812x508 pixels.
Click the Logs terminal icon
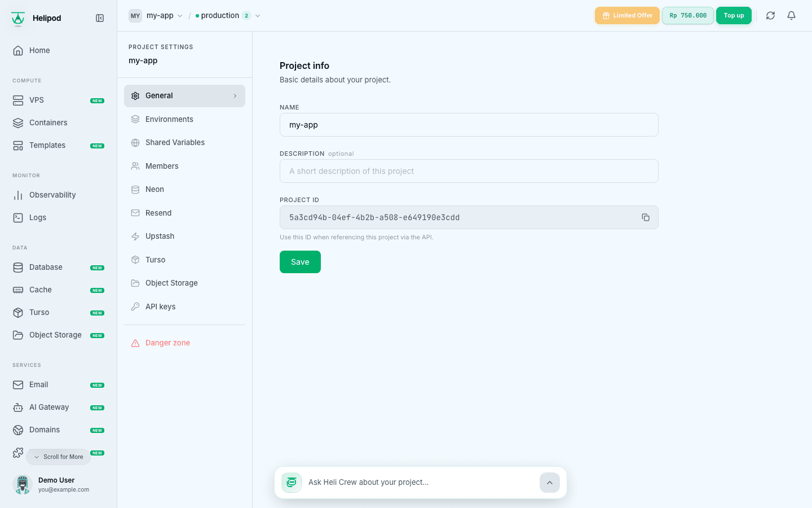(18, 217)
